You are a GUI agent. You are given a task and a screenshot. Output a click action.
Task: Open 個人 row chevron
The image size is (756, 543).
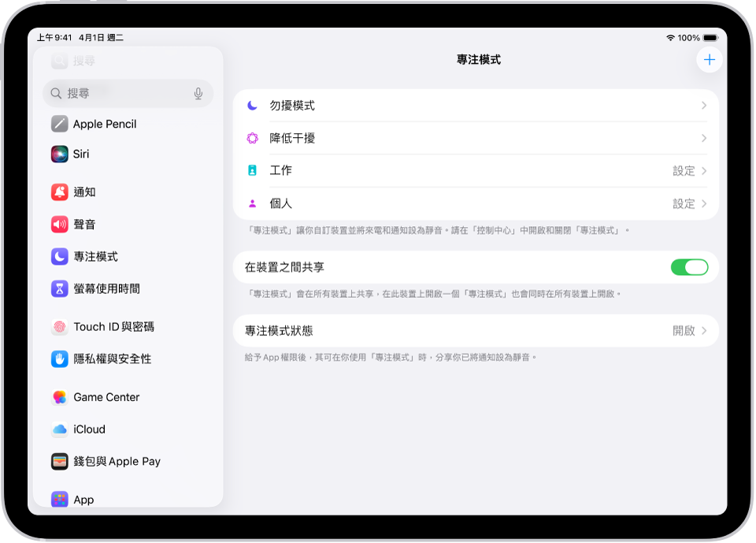pos(704,203)
